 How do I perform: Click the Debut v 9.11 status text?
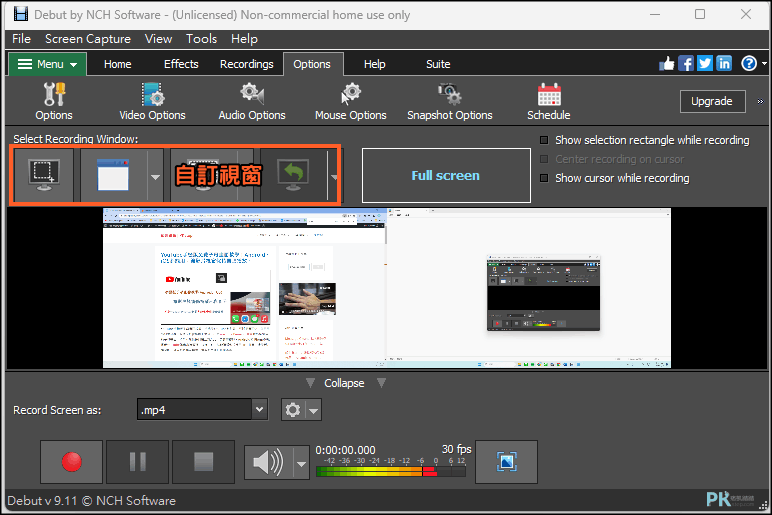point(92,501)
